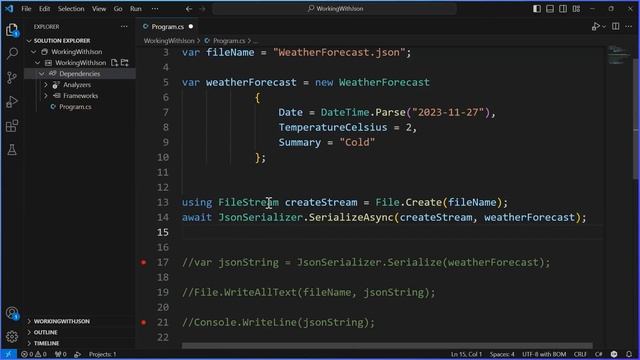Click the vertical scrollbar of the editor

(636, 118)
